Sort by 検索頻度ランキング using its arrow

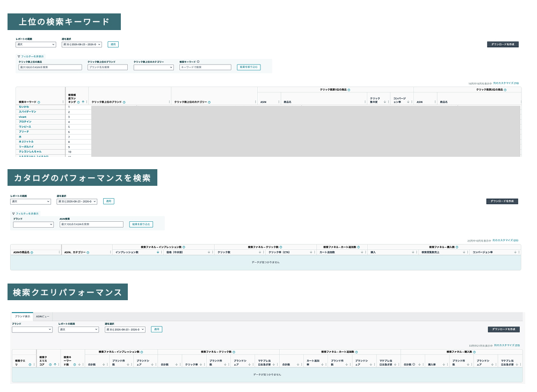(x=83, y=102)
